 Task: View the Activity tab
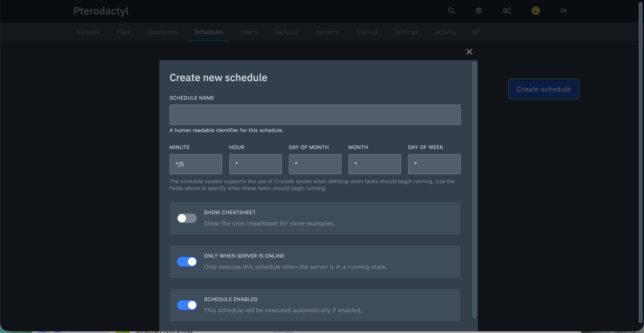pos(445,32)
